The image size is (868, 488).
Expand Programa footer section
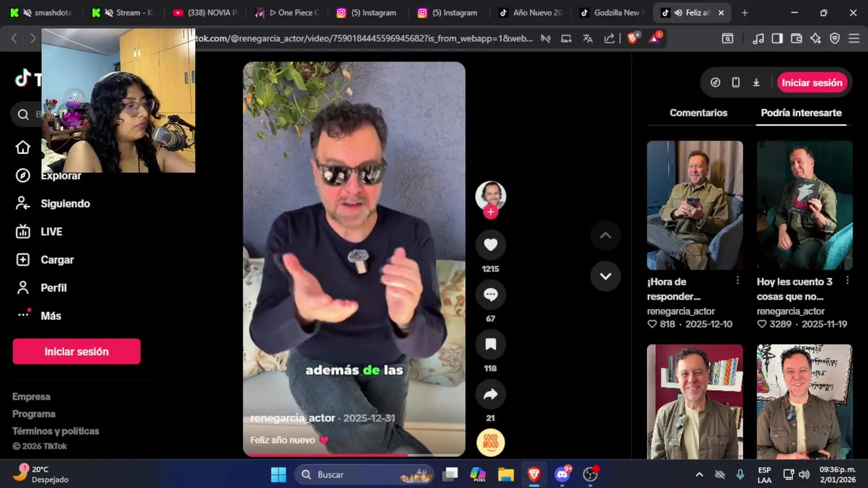pyautogui.click(x=34, y=414)
